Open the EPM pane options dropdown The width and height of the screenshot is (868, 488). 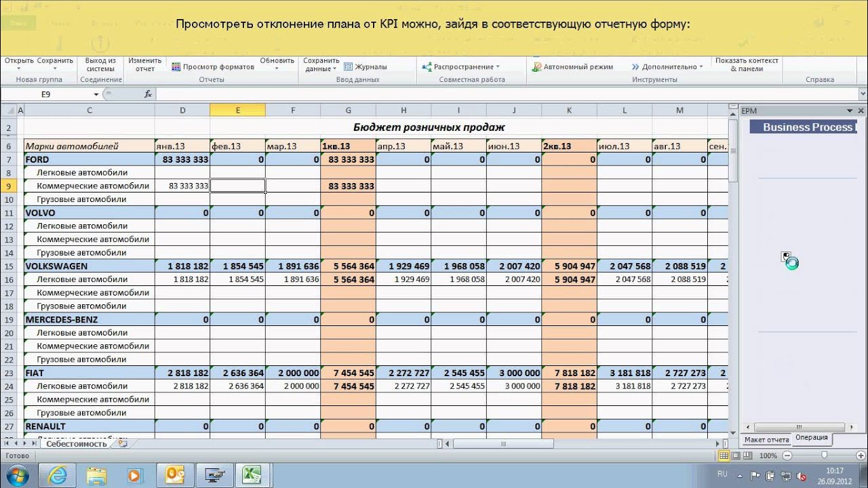point(850,110)
